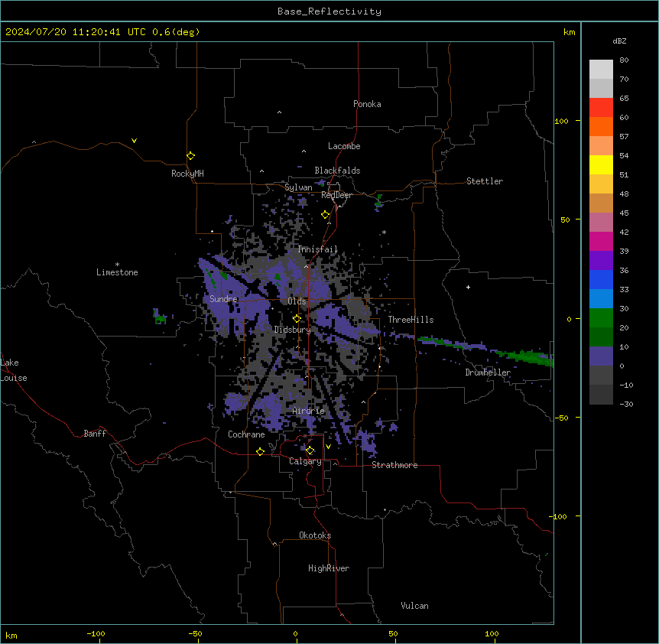This screenshot has width=659, height=644.
Task: Click white plus marker east of ThreeHills
Action: click(x=468, y=287)
